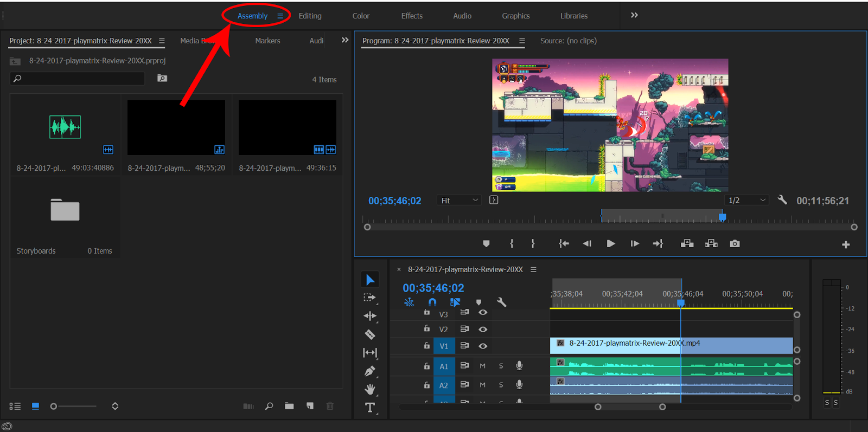
Task: Adjust the thumbnail size slider
Action: [x=54, y=406]
